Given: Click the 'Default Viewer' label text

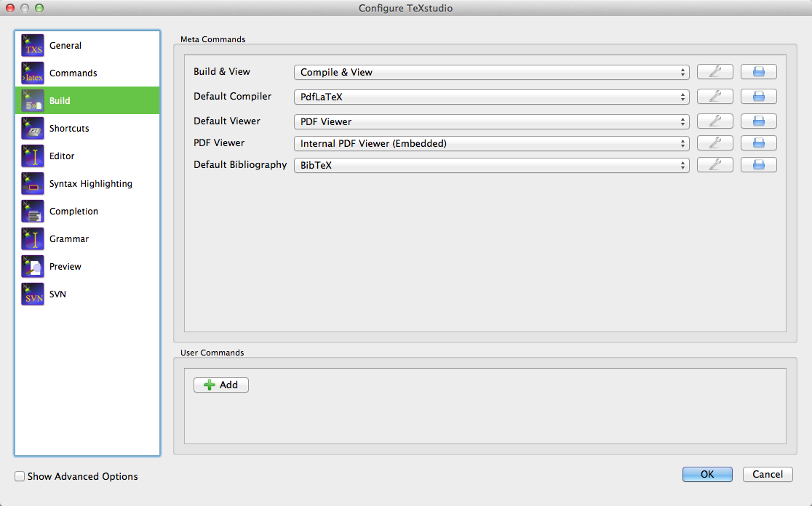Looking at the screenshot, I should tap(227, 121).
